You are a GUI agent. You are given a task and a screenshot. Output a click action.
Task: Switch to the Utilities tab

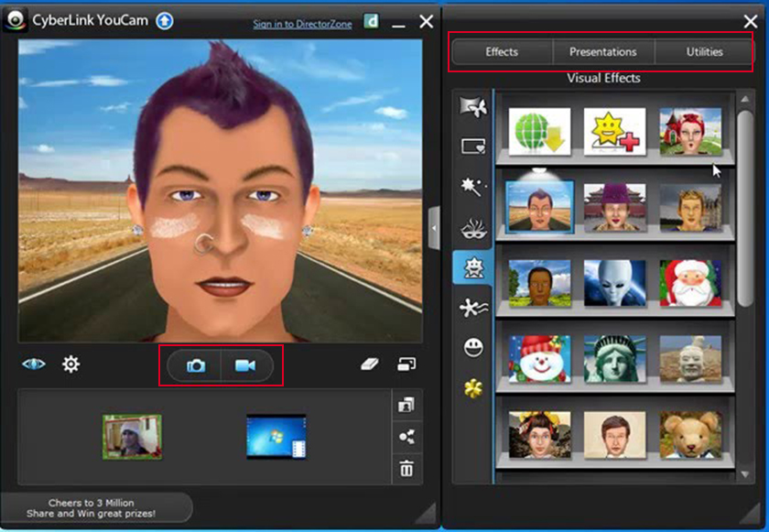[703, 52]
